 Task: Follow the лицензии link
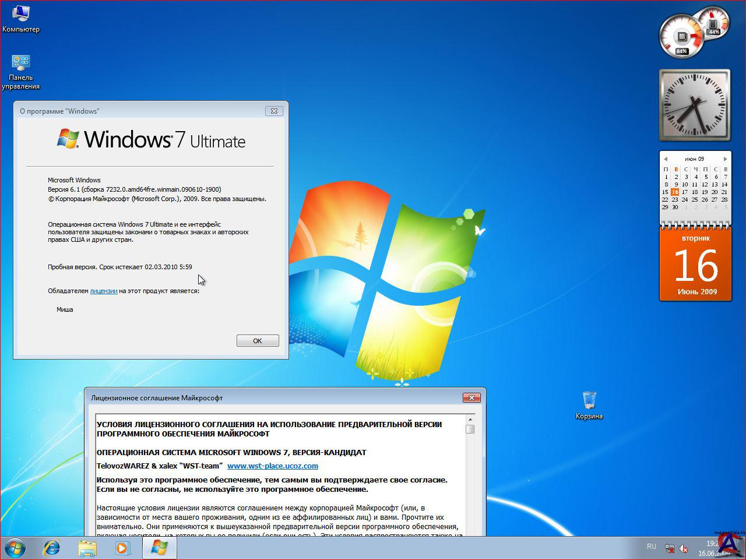tap(104, 291)
